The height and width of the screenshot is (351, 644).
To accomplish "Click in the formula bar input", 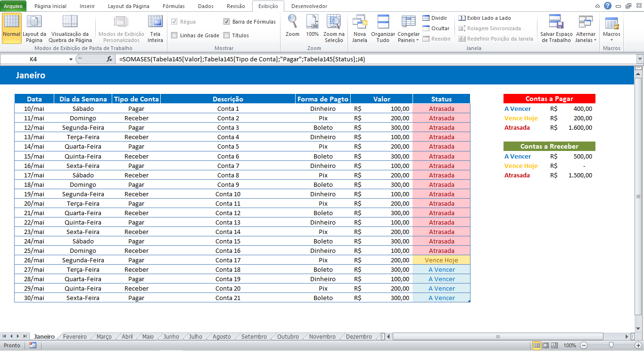I will [x=376, y=59].
